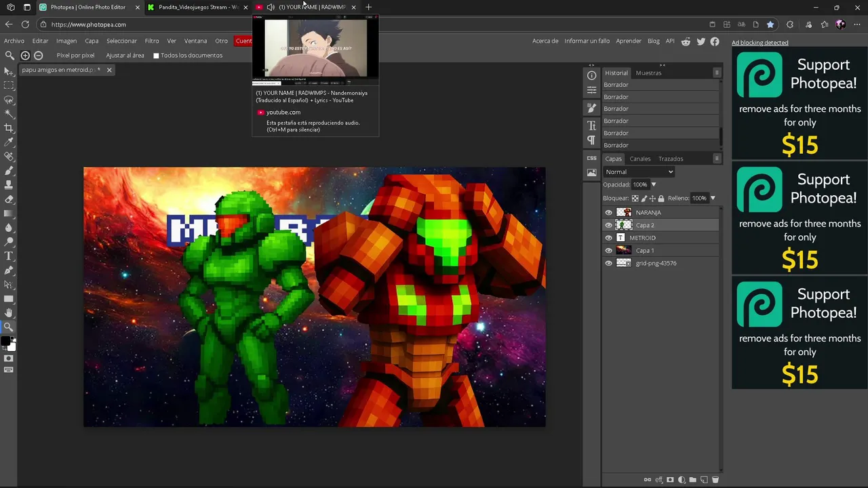Screen dimensions: 868x488
Task: Open the Properties sliders panel icon
Action: point(591,90)
